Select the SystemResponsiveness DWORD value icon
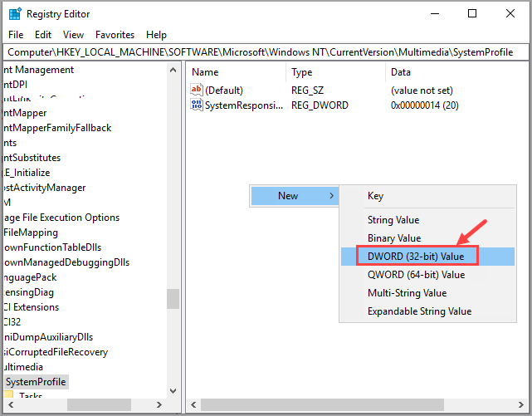 click(x=197, y=105)
